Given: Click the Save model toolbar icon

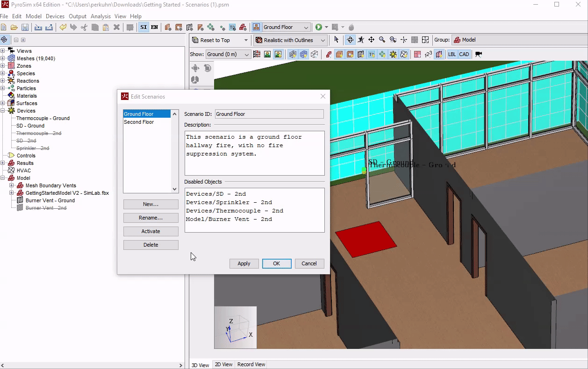Looking at the screenshot, I should [25, 28].
